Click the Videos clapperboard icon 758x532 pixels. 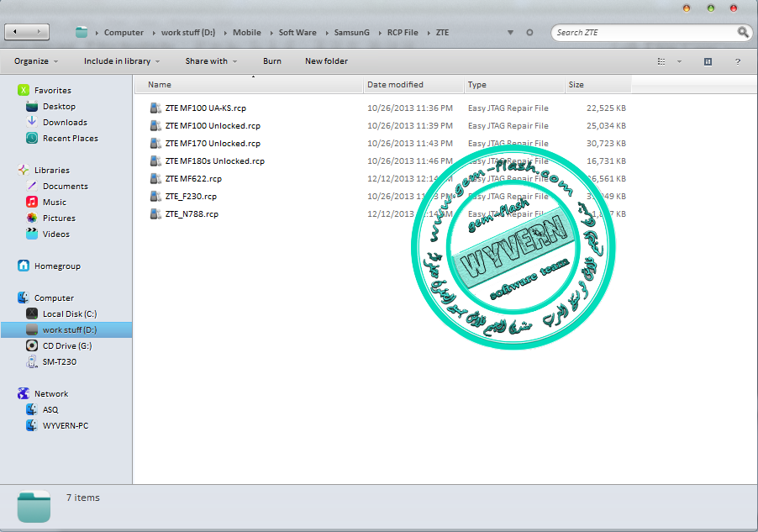(x=32, y=234)
